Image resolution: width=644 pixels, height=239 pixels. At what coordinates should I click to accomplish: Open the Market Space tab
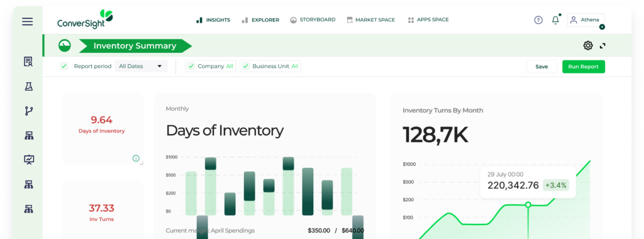tap(371, 19)
